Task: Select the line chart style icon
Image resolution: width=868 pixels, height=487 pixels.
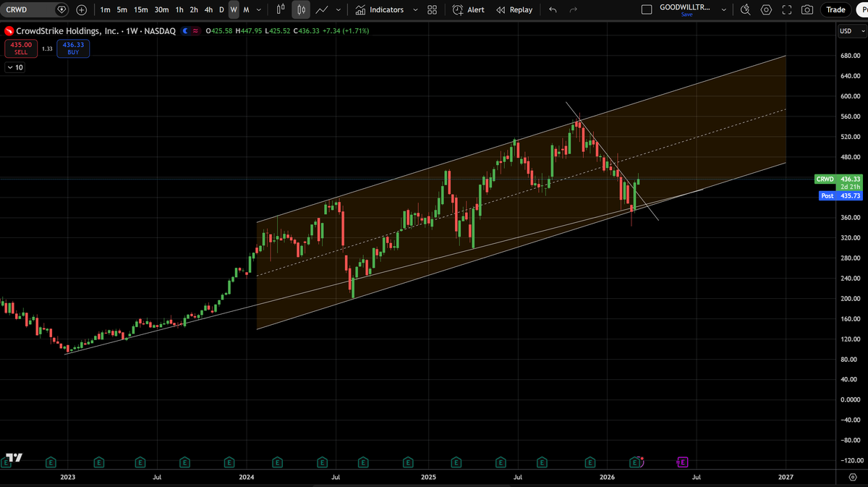Action: pyautogui.click(x=323, y=9)
